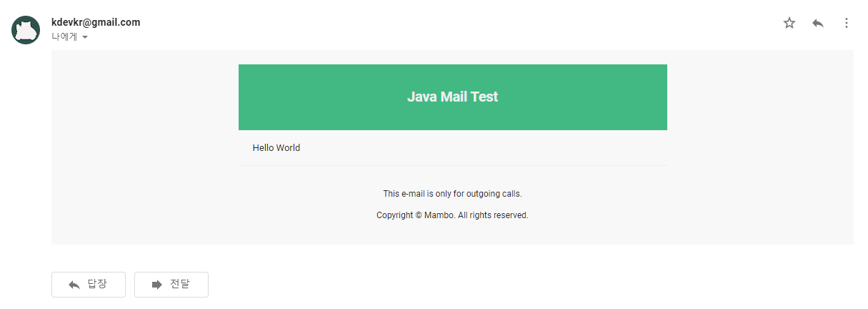Open the three-dot more options menu

tap(847, 23)
